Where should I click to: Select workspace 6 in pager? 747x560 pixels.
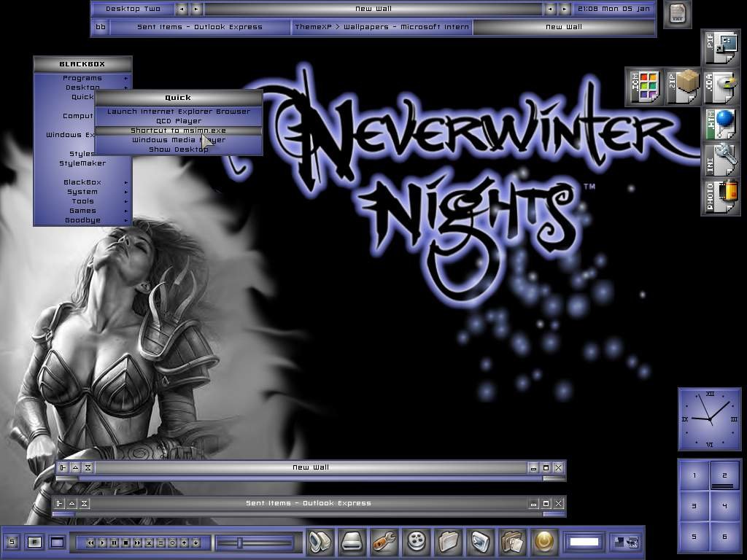point(724,537)
